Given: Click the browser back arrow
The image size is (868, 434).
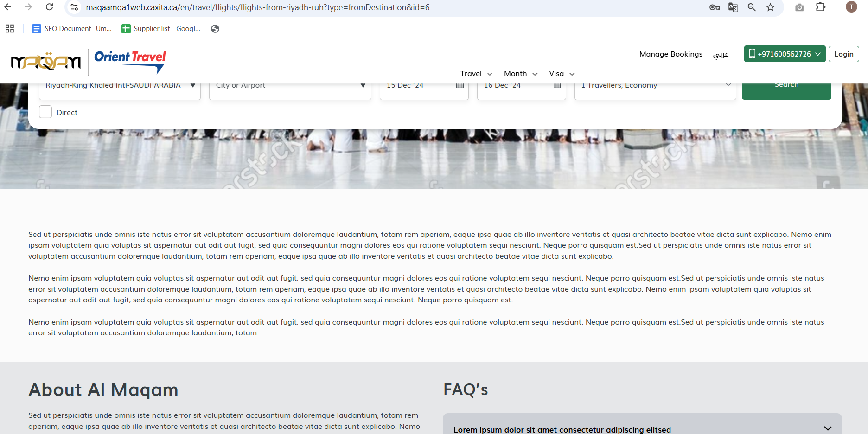Looking at the screenshot, I should click(8, 7).
